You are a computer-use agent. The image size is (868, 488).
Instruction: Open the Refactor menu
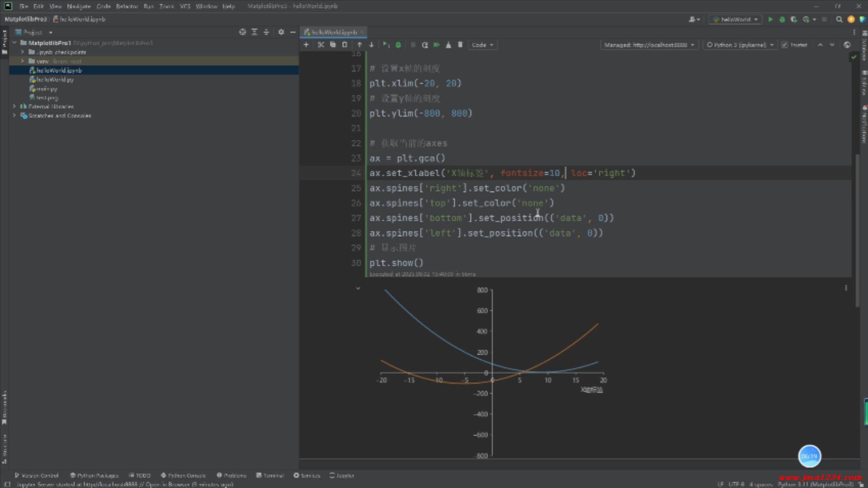tap(127, 6)
